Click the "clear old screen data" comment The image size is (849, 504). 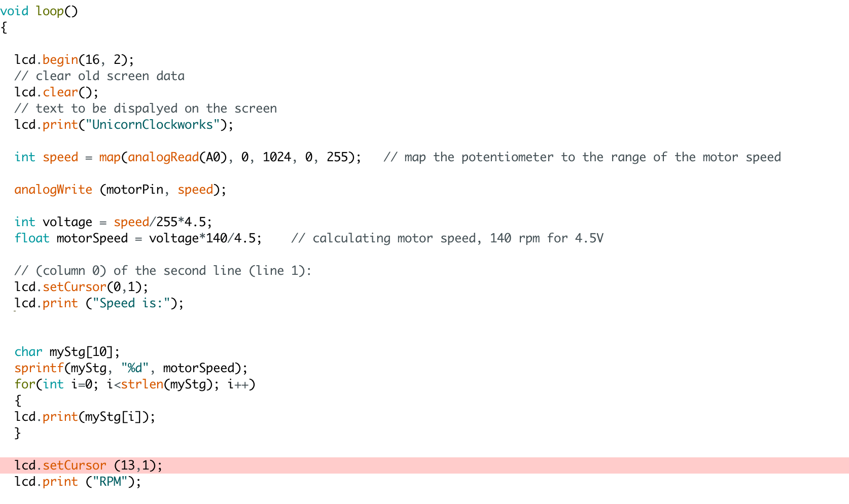point(99,76)
